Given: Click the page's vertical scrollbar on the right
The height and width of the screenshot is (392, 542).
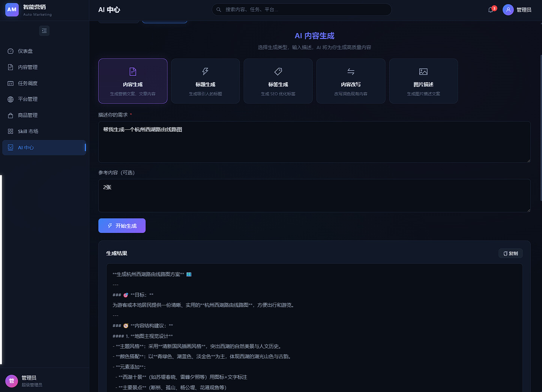Looking at the screenshot, I should [x=541, y=128].
